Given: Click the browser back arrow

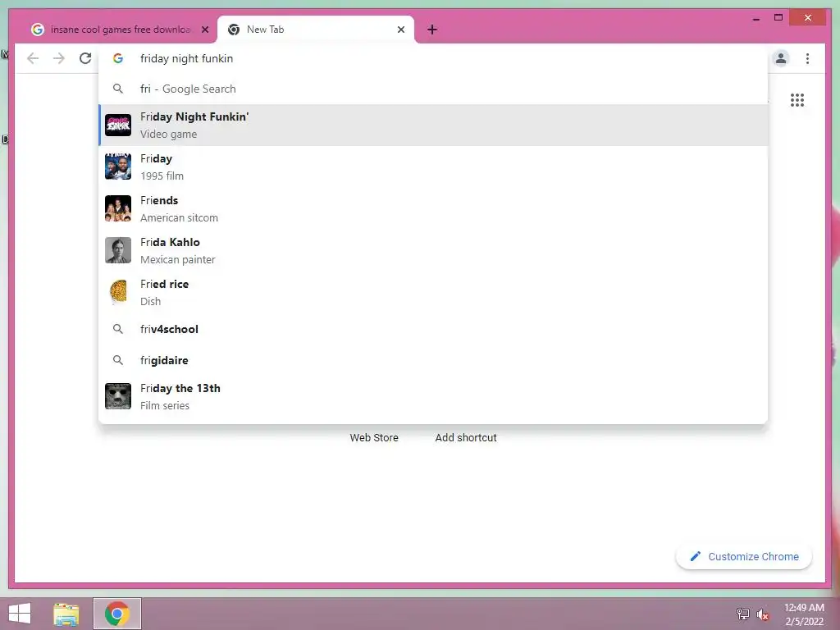Looking at the screenshot, I should (33, 58).
